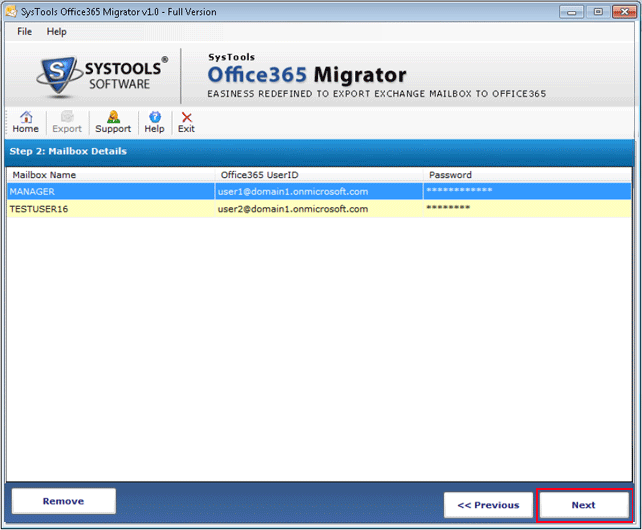Viewport: 642px width, 530px height.
Task: Open the File menu
Action: (24, 32)
